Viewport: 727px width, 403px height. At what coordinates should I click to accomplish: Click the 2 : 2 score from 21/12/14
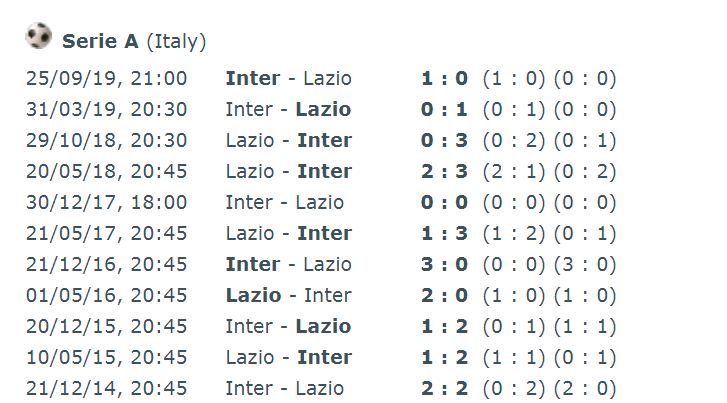pyautogui.click(x=444, y=389)
